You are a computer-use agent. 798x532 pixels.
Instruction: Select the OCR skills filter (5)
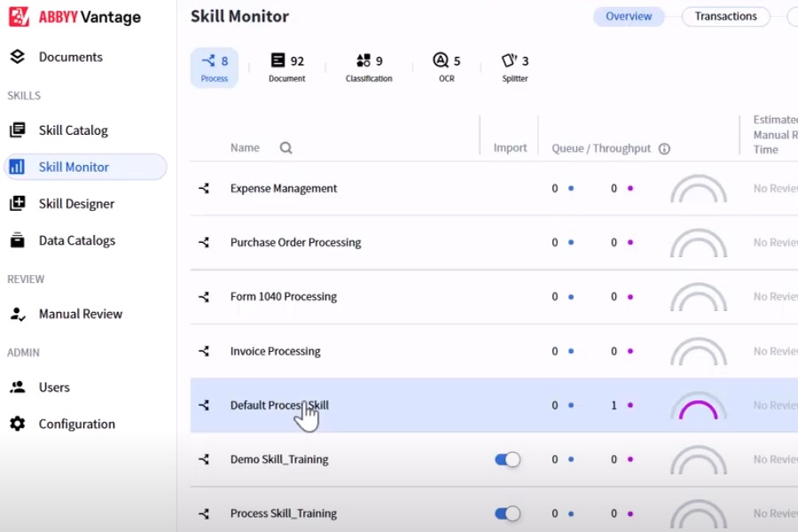point(446,67)
